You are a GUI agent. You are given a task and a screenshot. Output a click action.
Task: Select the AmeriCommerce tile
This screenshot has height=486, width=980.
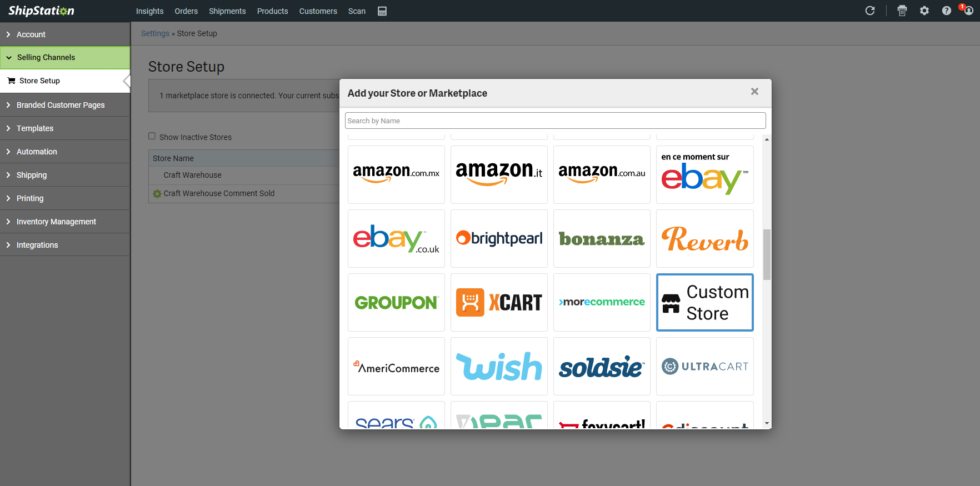[x=396, y=366]
